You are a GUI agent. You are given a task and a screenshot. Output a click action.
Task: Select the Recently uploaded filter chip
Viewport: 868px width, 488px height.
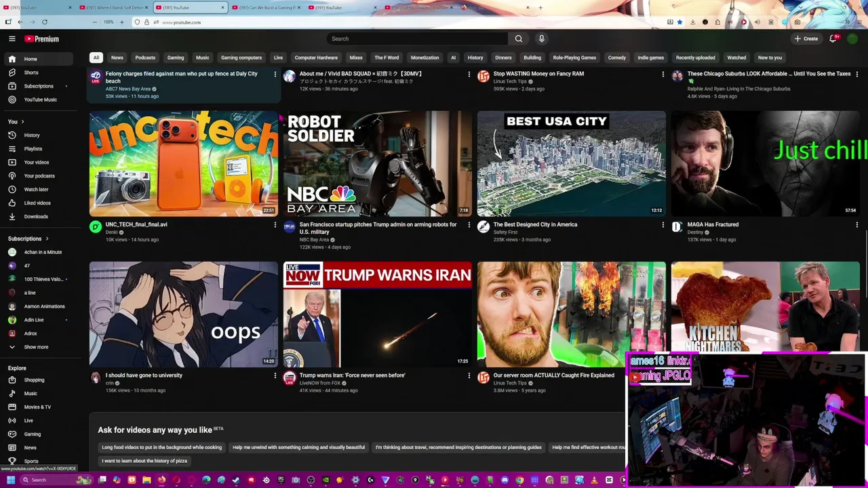(695, 58)
